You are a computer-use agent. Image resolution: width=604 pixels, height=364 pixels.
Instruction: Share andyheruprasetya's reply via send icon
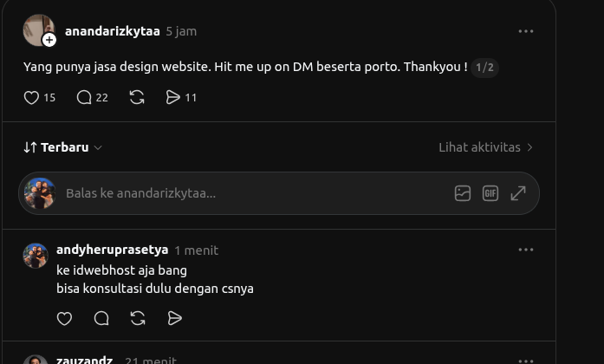coord(174,319)
